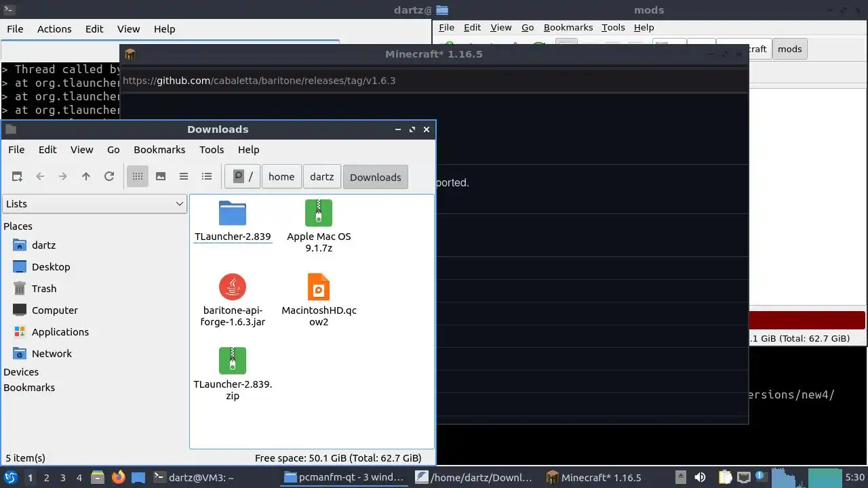Image resolution: width=868 pixels, height=488 pixels.
Task: Switch to workspace 2
Action: point(46,478)
